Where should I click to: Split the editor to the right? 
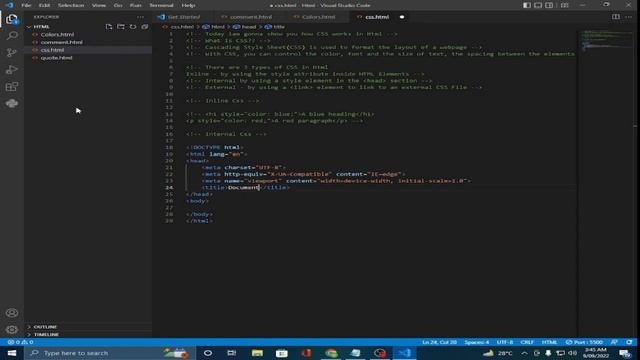pos(616,17)
